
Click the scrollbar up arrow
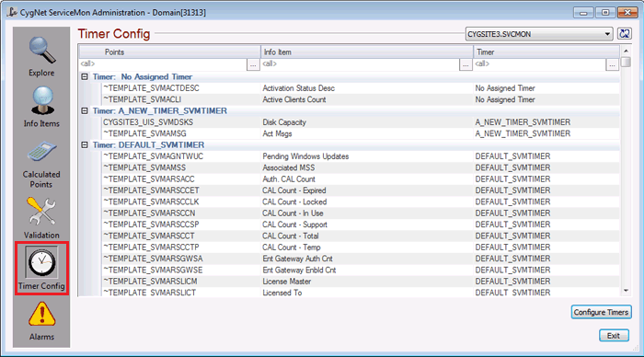click(626, 51)
